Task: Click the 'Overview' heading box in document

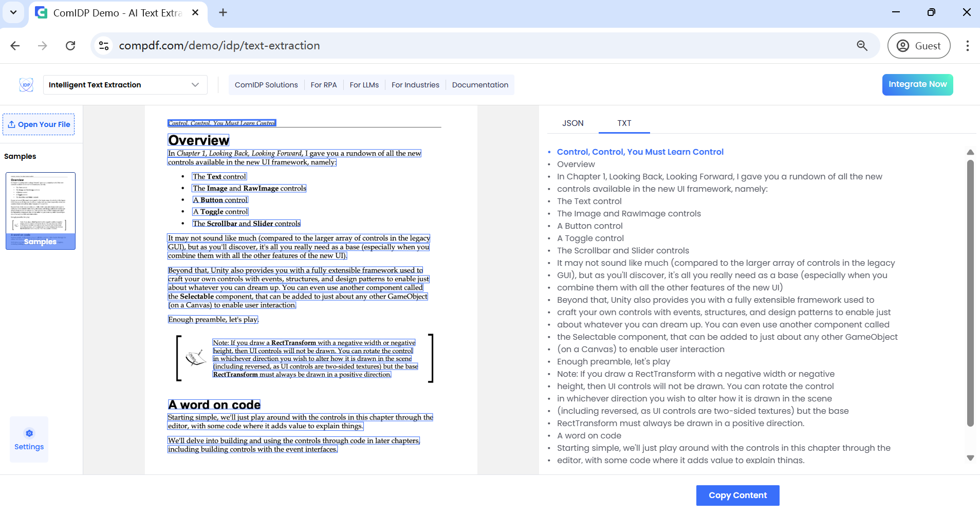Action: [198, 140]
